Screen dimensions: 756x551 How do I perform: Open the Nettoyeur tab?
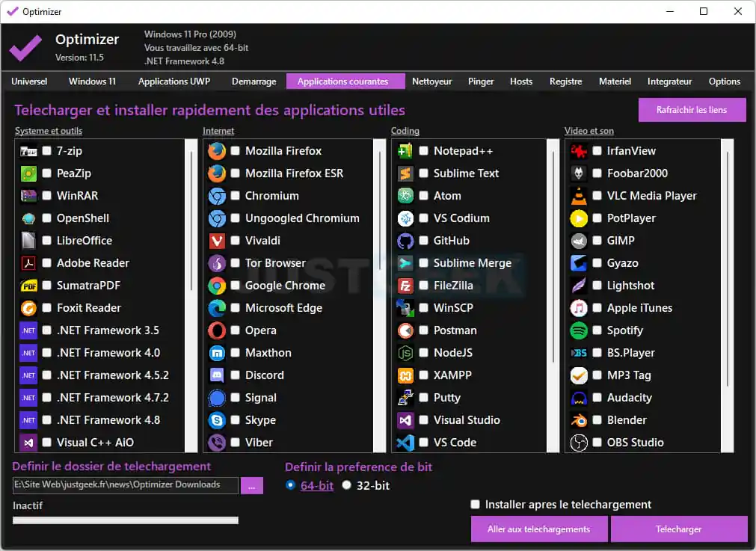(x=432, y=81)
